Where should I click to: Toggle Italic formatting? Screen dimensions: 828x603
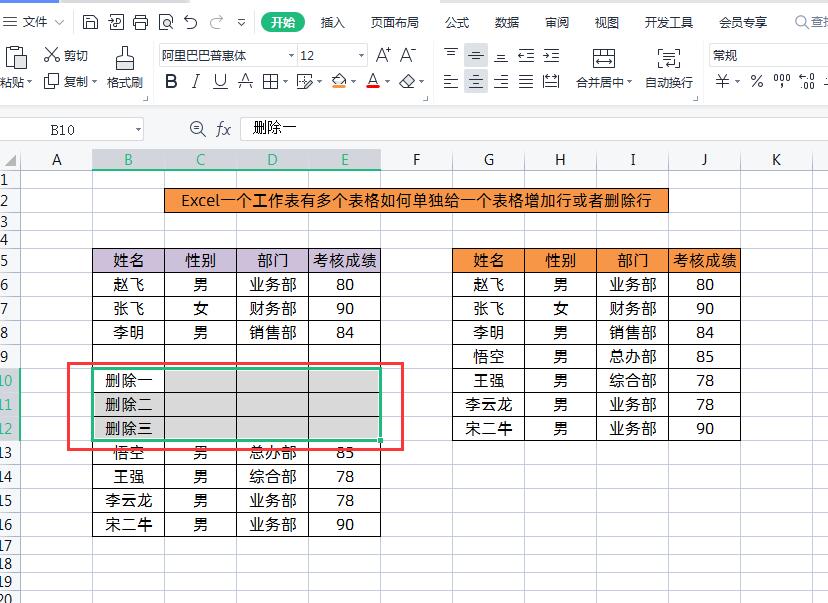pos(196,81)
